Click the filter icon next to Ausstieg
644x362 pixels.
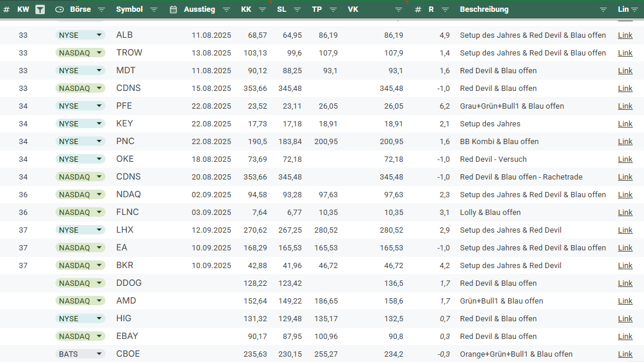[x=226, y=9]
